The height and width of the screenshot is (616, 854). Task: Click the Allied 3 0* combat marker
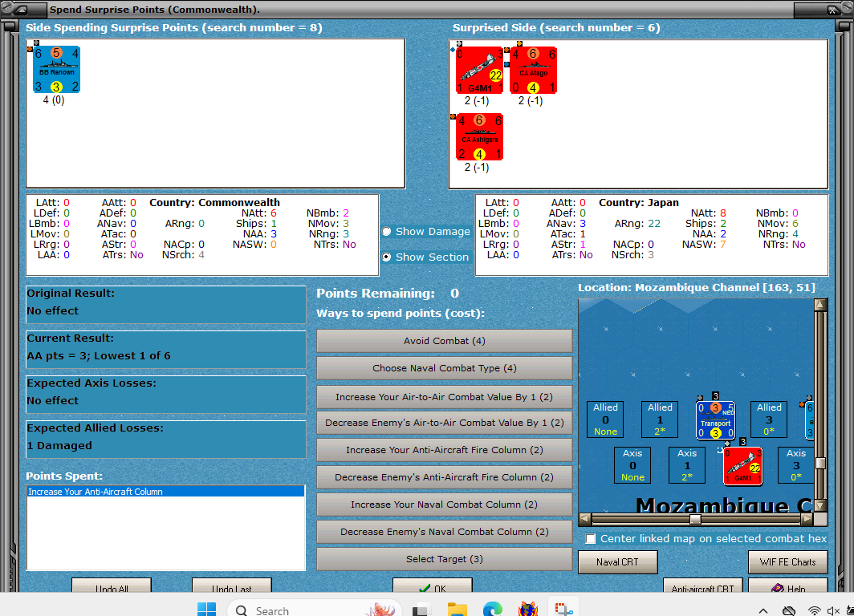click(x=769, y=419)
